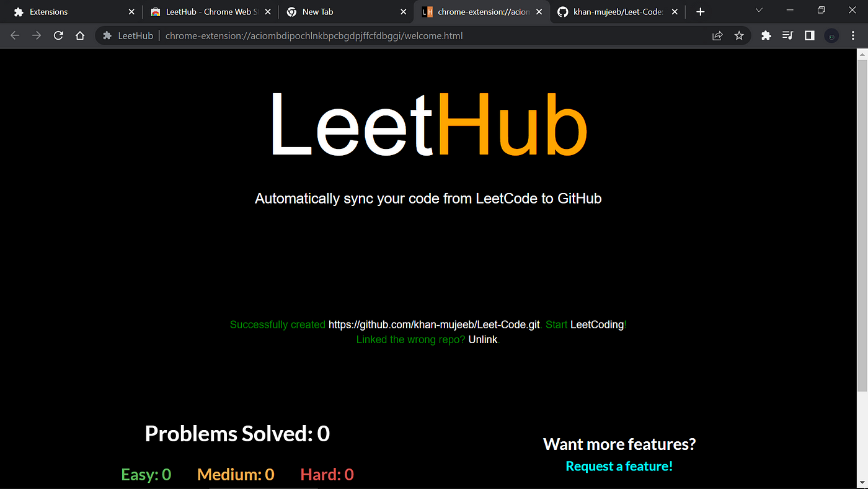Screen dimensions: 868x489
Task: Close the New Tab tab
Action: pos(403,12)
